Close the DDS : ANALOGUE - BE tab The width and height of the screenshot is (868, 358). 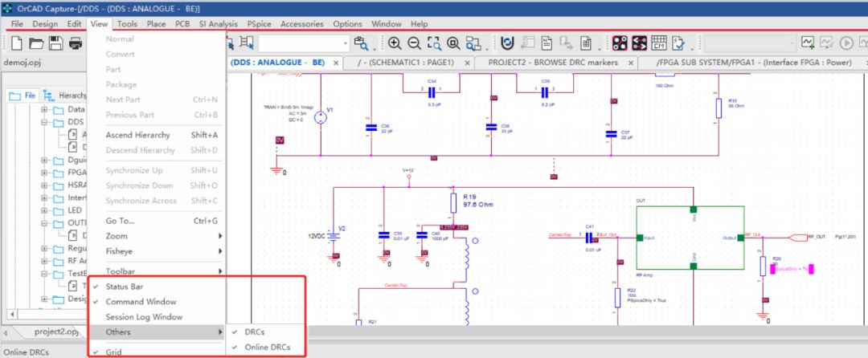[x=335, y=63]
